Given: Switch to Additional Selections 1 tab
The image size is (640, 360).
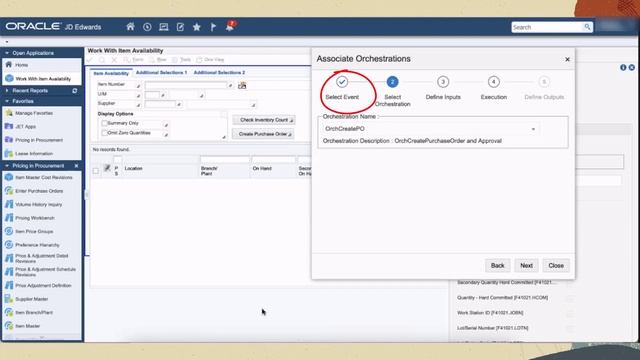Looking at the screenshot, I should [x=161, y=73].
